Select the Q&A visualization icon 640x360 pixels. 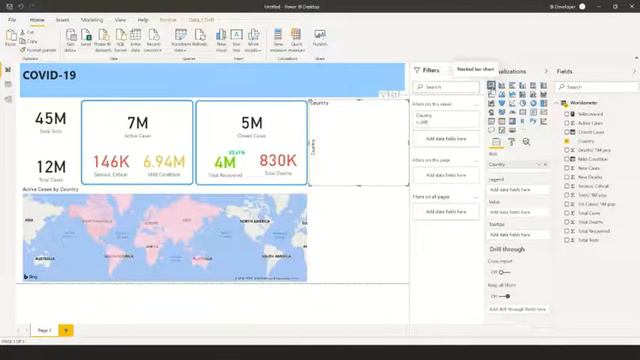[491, 130]
